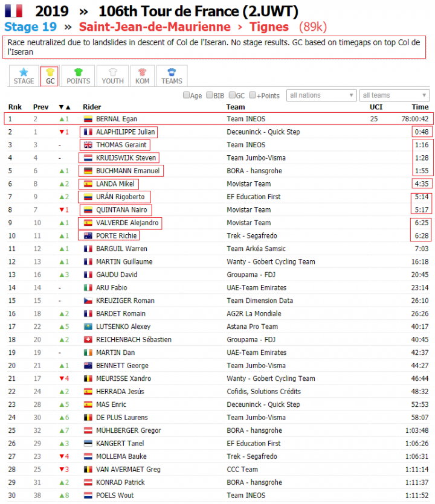The width and height of the screenshot is (435, 504).
Task: Click French flag beside BARDET Romain
Action: pyautogui.click(x=88, y=314)
